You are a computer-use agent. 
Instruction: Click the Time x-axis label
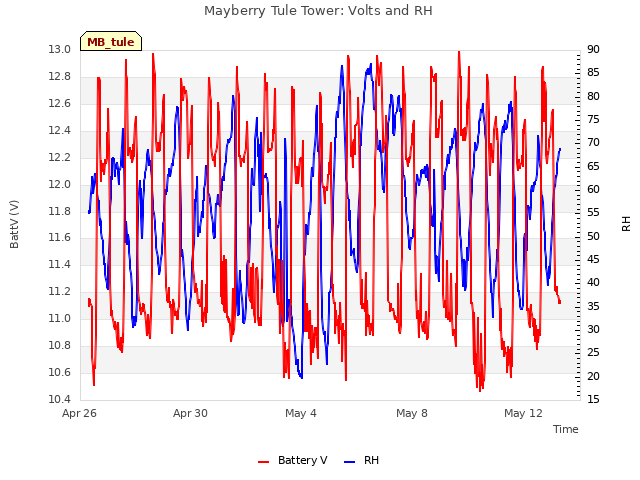566,429
